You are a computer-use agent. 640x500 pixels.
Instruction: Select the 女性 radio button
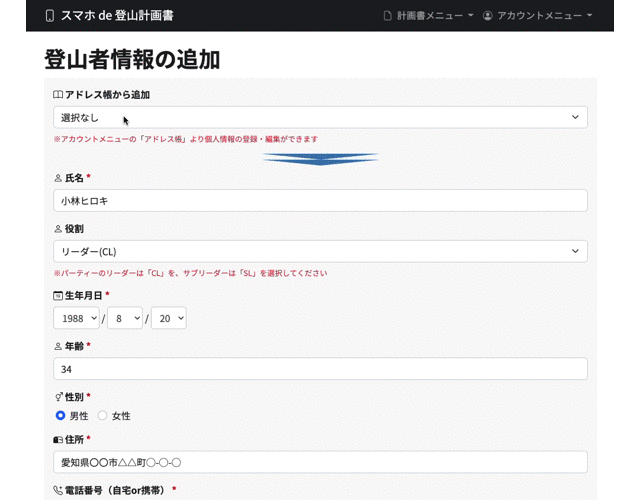pos(102,416)
